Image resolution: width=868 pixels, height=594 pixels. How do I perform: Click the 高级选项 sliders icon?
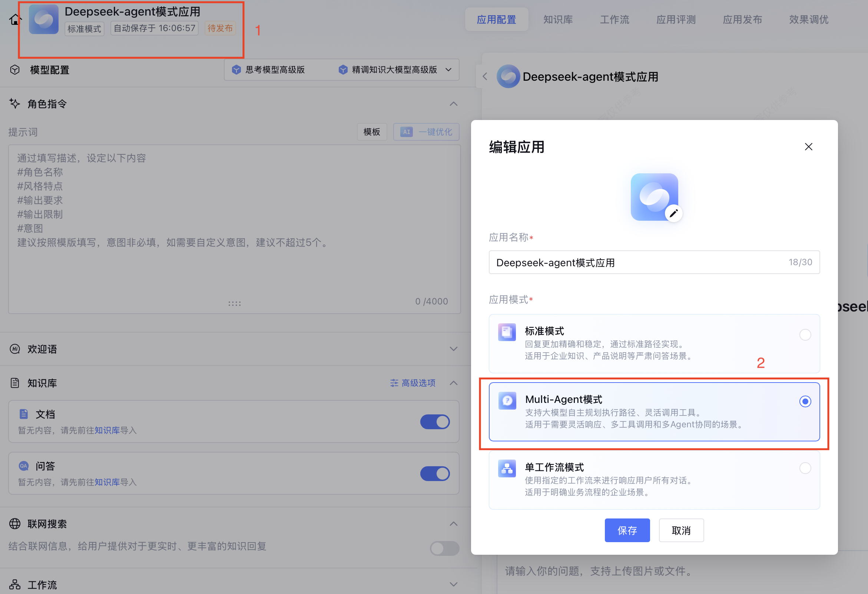coord(394,383)
